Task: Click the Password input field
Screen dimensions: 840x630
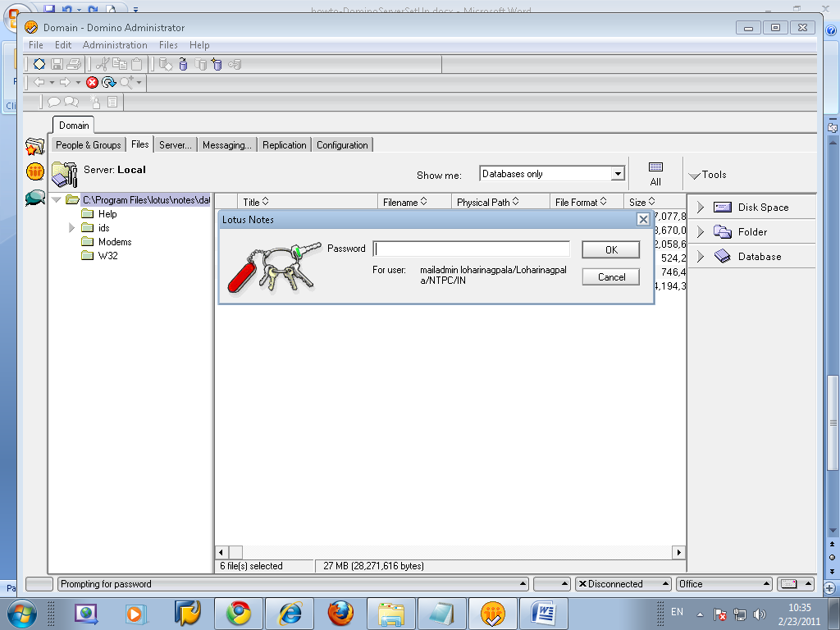Action: coord(472,249)
